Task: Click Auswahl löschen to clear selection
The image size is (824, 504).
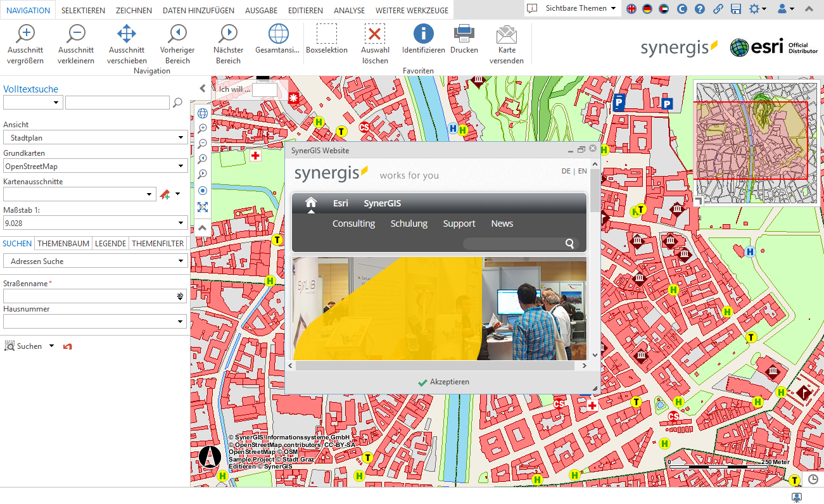Action: 374,39
